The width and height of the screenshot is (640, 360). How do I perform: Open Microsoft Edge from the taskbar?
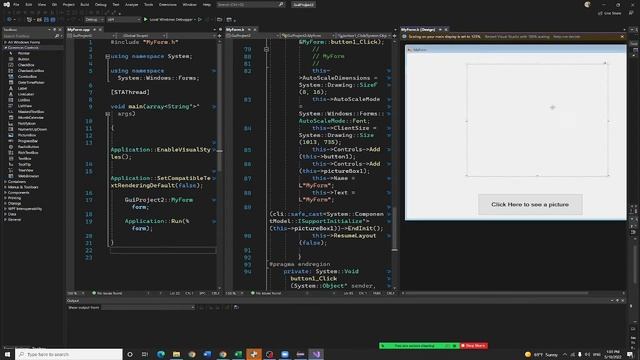click(161, 354)
